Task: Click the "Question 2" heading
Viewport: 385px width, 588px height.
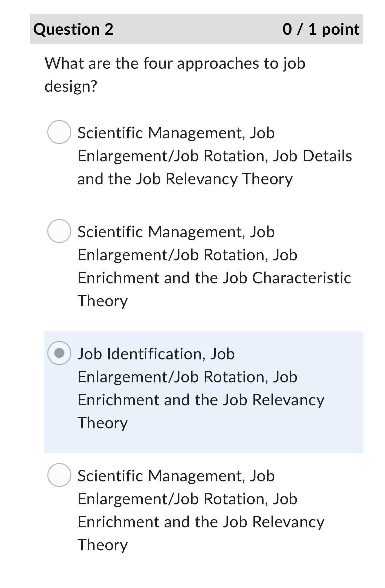Action: pos(73,29)
